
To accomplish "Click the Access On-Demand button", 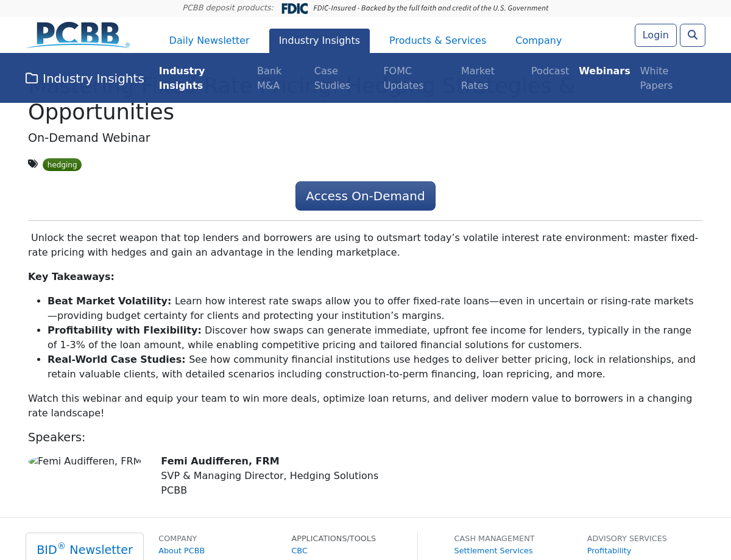I will pos(365,196).
